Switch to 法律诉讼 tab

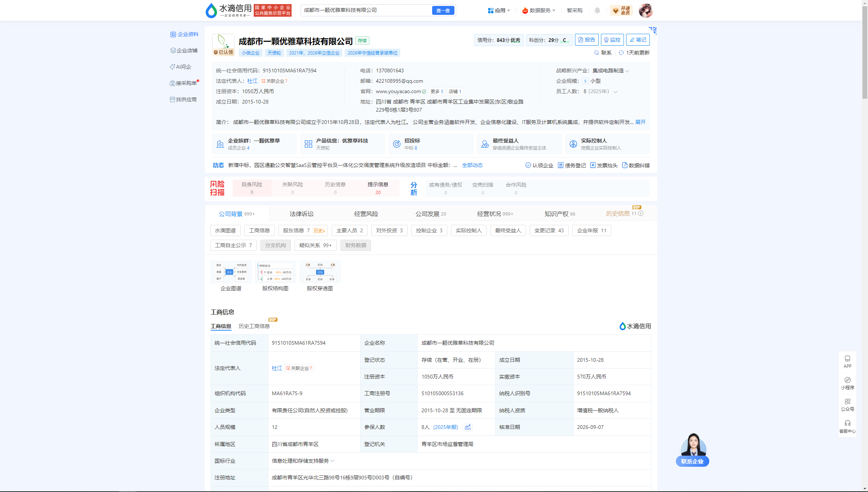tap(302, 214)
